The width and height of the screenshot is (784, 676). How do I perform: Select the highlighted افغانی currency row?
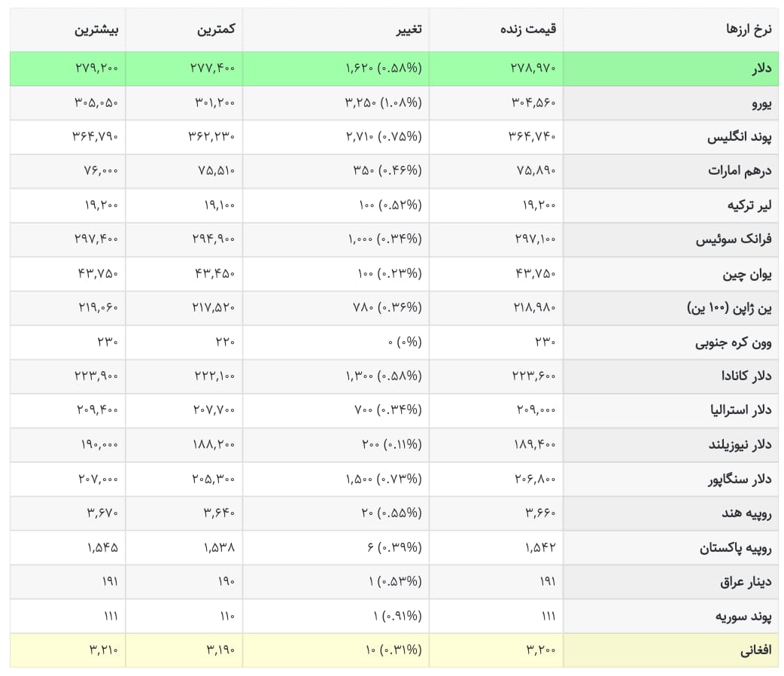(394, 650)
